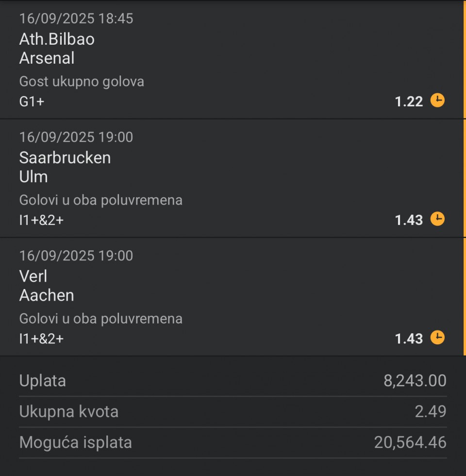Tap the clock icon on the Verl–Aachen bet

click(x=437, y=338)
